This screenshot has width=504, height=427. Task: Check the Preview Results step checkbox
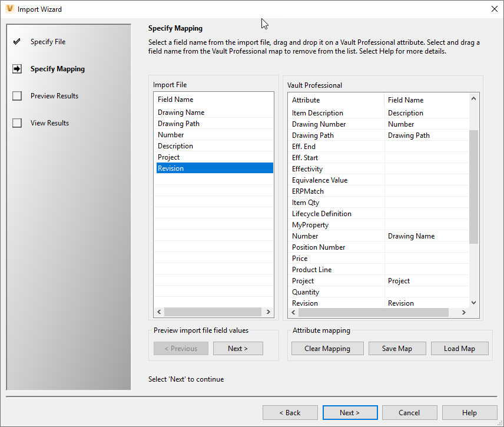point(18,95)
